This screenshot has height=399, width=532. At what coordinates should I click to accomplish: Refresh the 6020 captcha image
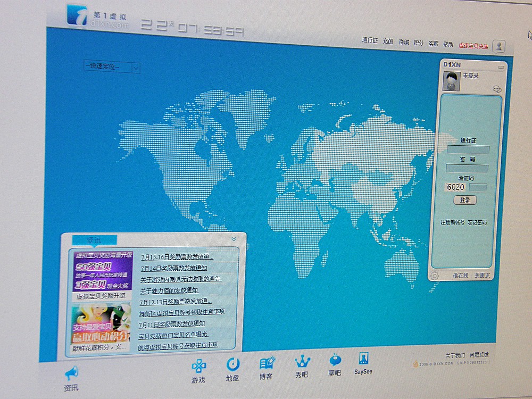455,187
